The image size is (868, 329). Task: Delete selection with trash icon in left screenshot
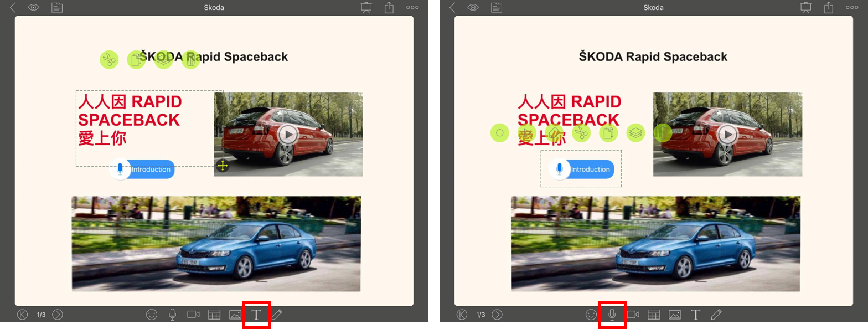coord(191,59)
